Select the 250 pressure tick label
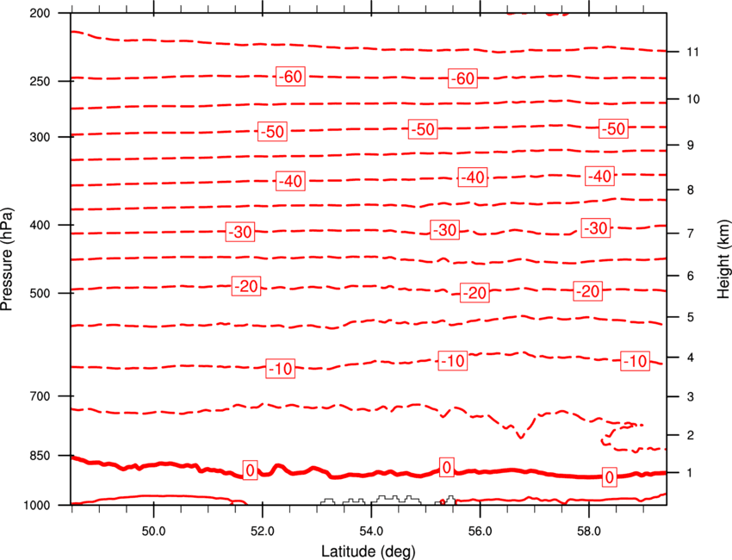The height and width of the screenshot is (560, 732). coord(40,81)
